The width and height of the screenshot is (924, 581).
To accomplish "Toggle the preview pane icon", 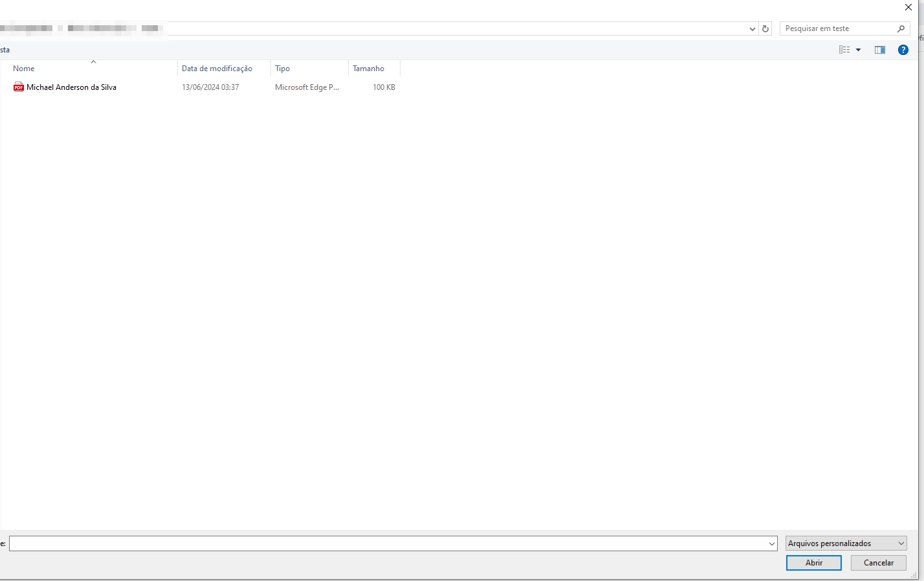I will pyautogui.click(x=879, y=50).
